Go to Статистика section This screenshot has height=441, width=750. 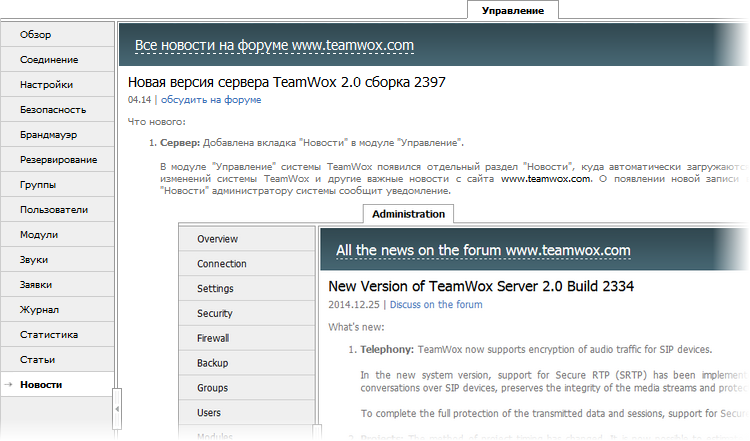pyautogui.click(x=57, y=334)
